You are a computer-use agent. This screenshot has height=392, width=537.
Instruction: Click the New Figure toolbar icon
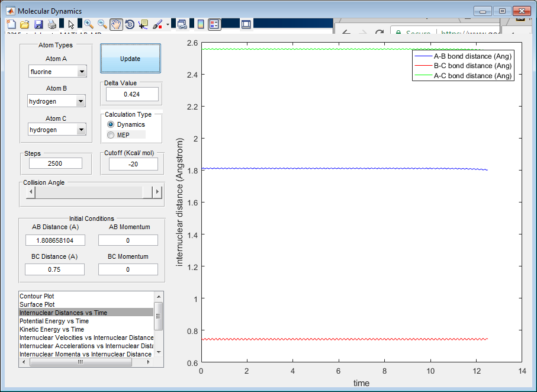click(x=11, y=24)
